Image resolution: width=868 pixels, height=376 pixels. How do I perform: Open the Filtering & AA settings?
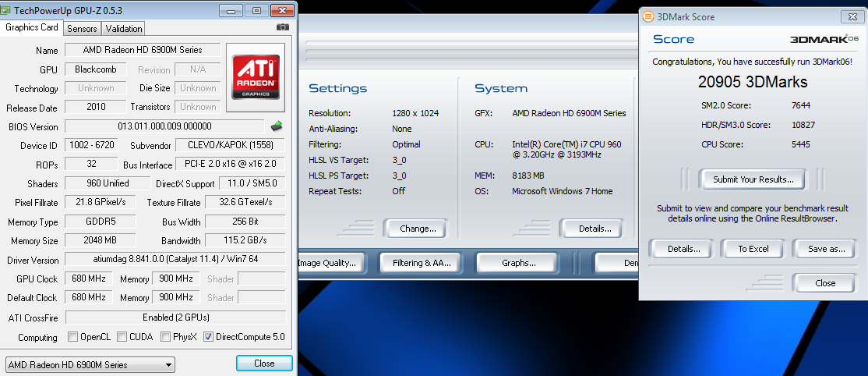tap(422, 263)
